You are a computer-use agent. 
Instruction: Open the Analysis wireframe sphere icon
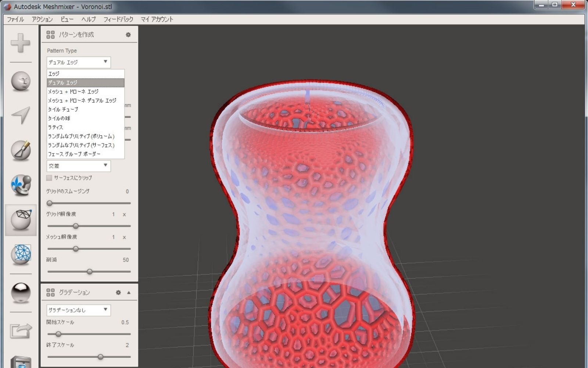(x=21, y=254)
